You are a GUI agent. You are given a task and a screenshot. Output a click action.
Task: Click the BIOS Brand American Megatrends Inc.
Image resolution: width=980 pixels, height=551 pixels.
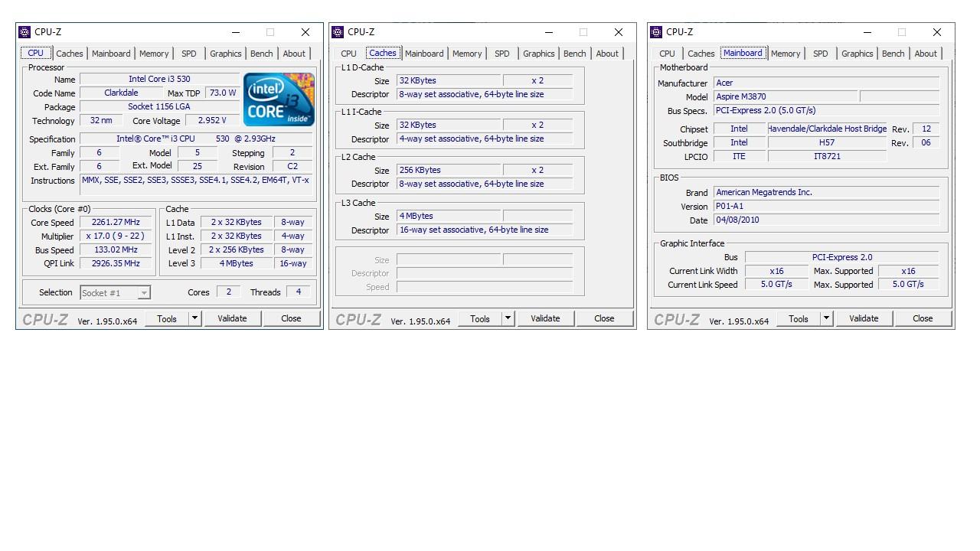(x=826, y=192)
